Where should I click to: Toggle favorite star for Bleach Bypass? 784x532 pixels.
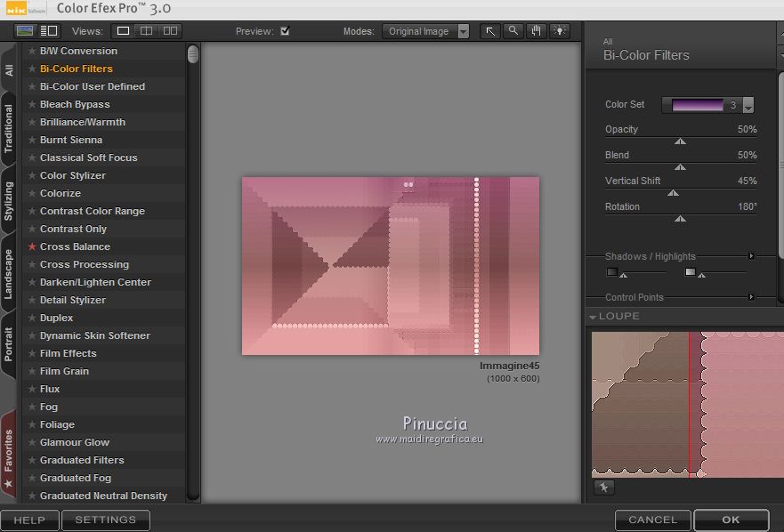(32, 104)
